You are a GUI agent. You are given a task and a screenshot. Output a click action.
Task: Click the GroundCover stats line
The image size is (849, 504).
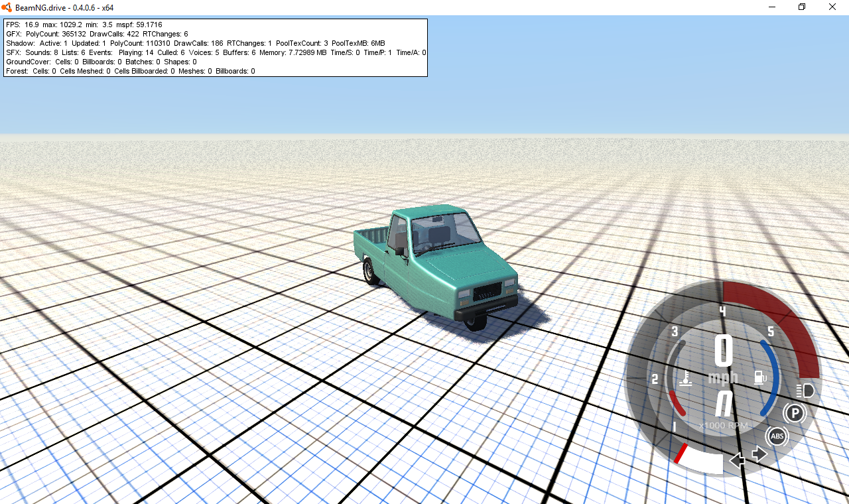click(x=101, y=62)
